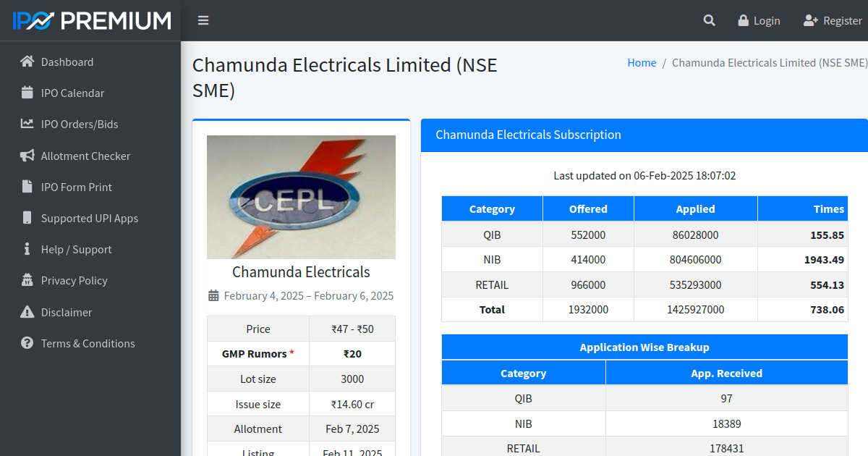
Task: Open Help / Support via info icon
Action: [x=26, y=249]
